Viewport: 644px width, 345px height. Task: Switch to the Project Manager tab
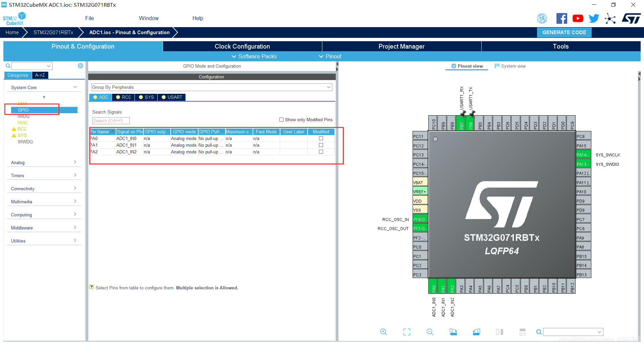pos(401,46)
